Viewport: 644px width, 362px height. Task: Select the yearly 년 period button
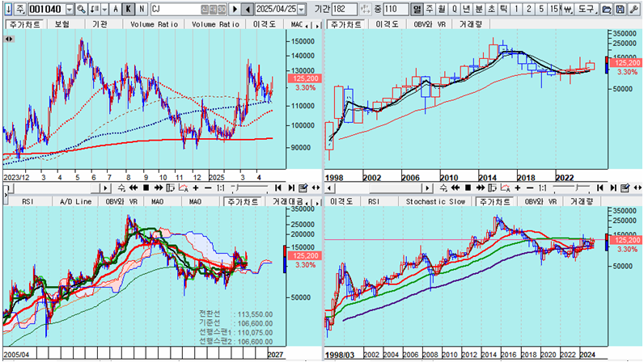tap(467, 9)
